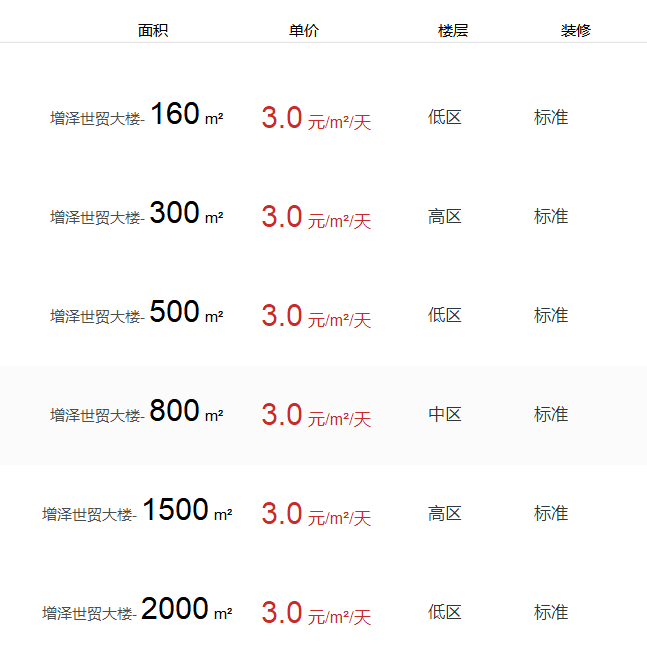Viewport: 647px width, 666px height.
Task: Select 中区 in the 800 m² row
Action: click(x=445, y=414)
